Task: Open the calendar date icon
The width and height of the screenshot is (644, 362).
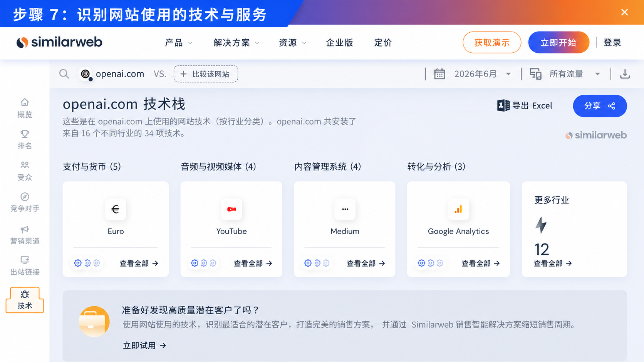Action: [439, 74]
